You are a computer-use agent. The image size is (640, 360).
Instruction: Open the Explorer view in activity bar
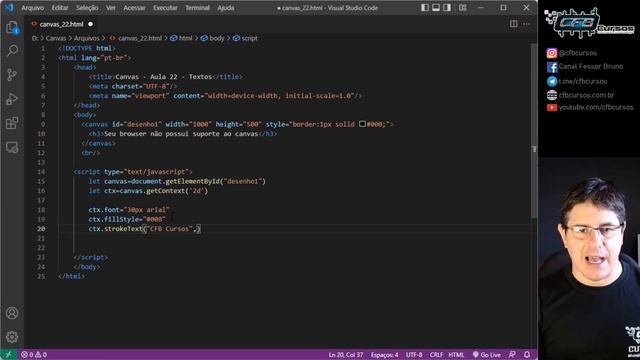(12, 28)
